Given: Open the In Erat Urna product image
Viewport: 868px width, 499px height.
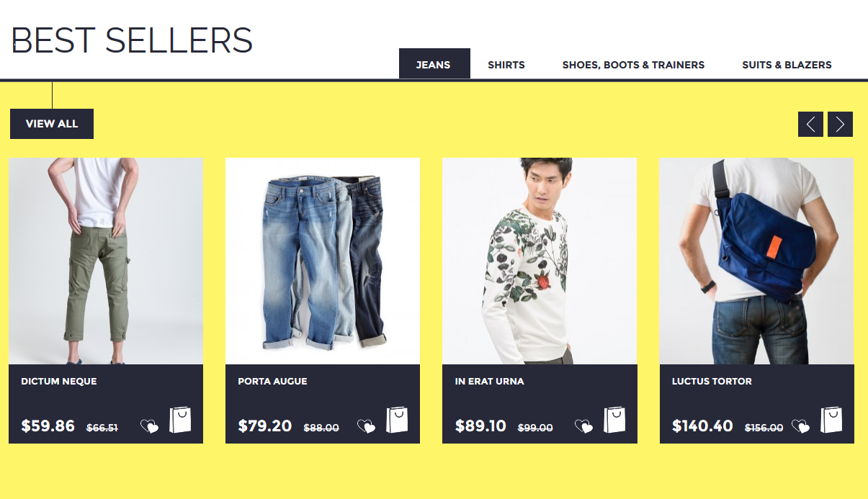Looking at the screenshot, I should tap(540, 261).
